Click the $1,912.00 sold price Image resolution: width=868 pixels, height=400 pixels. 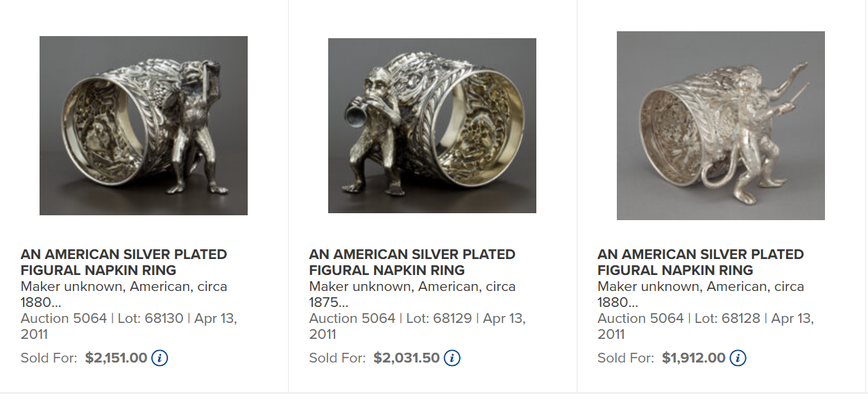[x=693, y=358]
